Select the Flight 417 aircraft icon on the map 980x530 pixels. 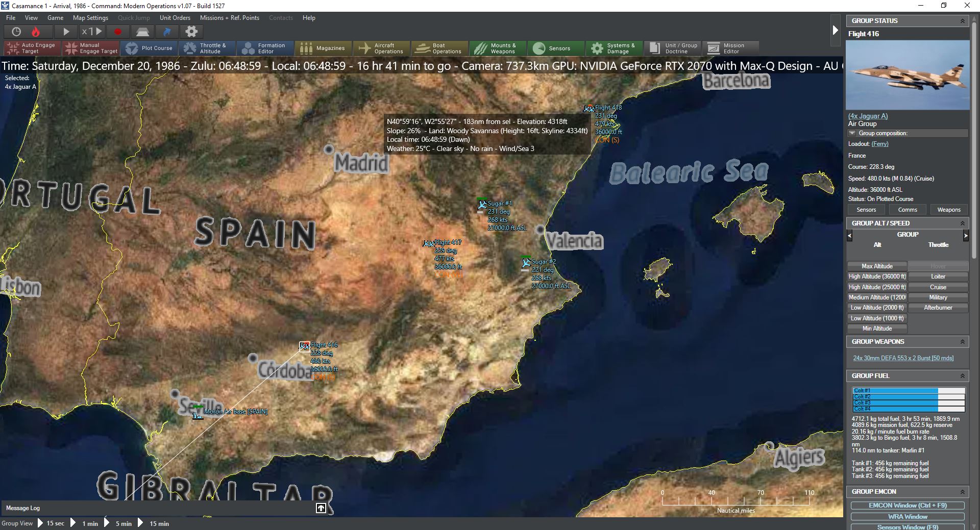click(x=429, y=243)
